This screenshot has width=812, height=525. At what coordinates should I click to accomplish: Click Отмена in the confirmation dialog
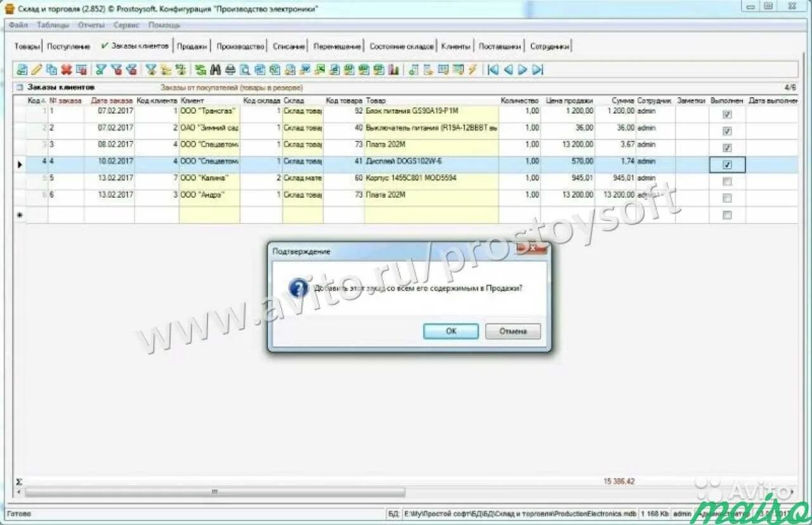pyautogui.click(x=513, y=332)
